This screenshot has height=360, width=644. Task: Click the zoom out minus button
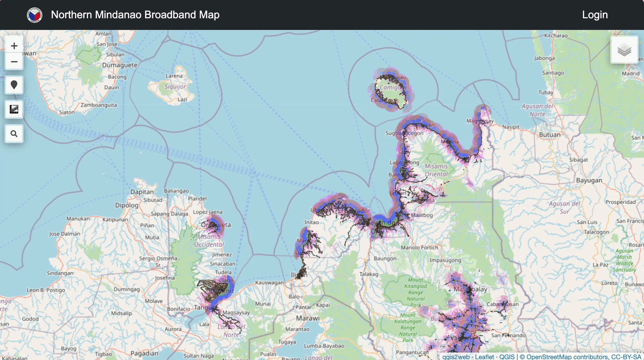coord(14,62)
